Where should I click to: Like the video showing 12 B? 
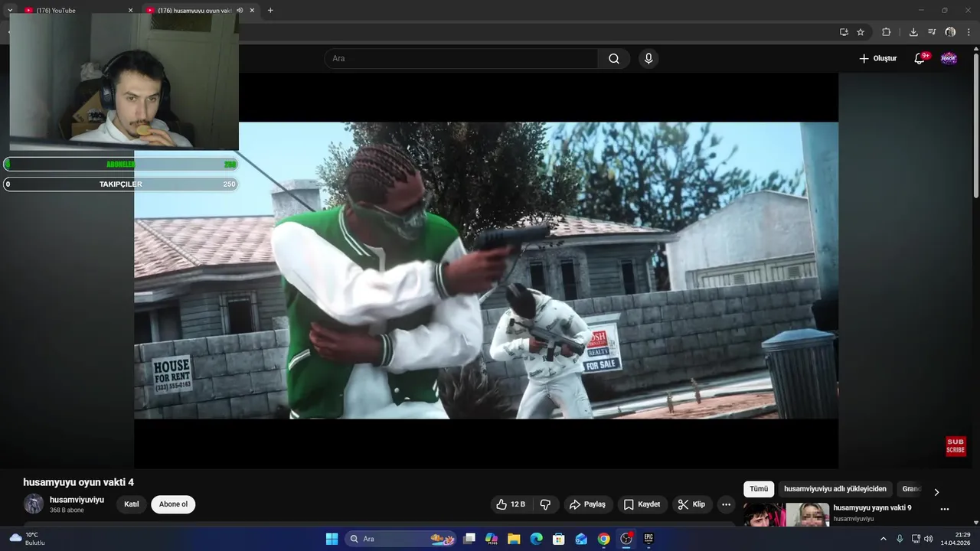(x=511, y=504)
